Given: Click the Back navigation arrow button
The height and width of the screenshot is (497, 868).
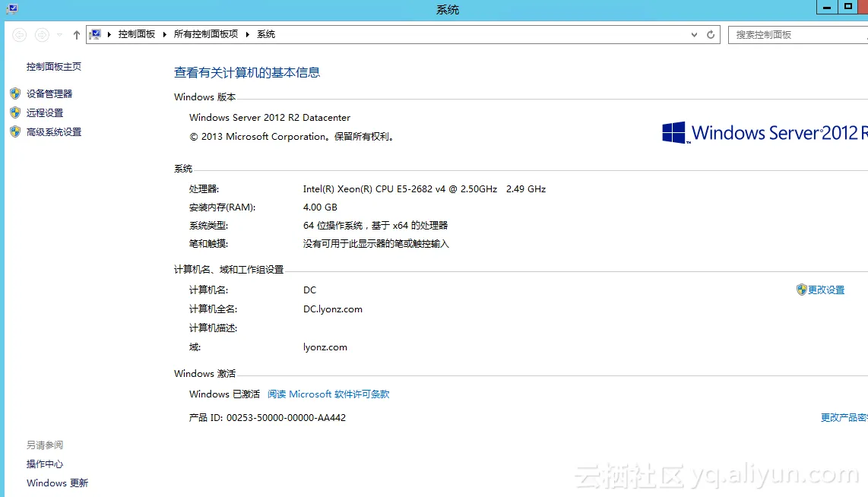Looking at the screenshot, I should pyautogui.click(x=20, y=35).
